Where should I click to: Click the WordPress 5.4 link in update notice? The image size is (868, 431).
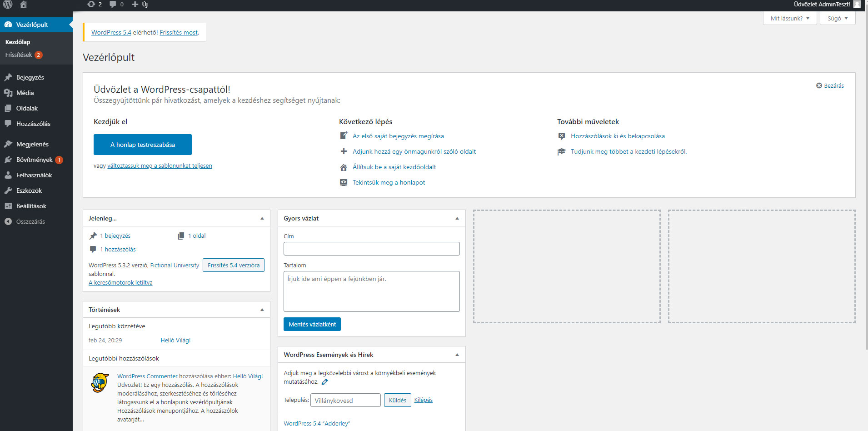(x=111, y=32)
